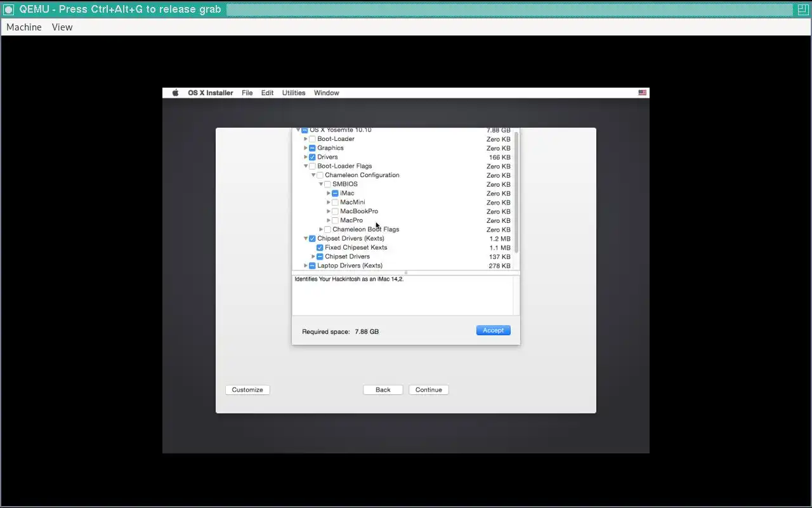The height and width of the screenshot is (508, 812).
Task: Select the MacBookPro row label
Action: 359,211
